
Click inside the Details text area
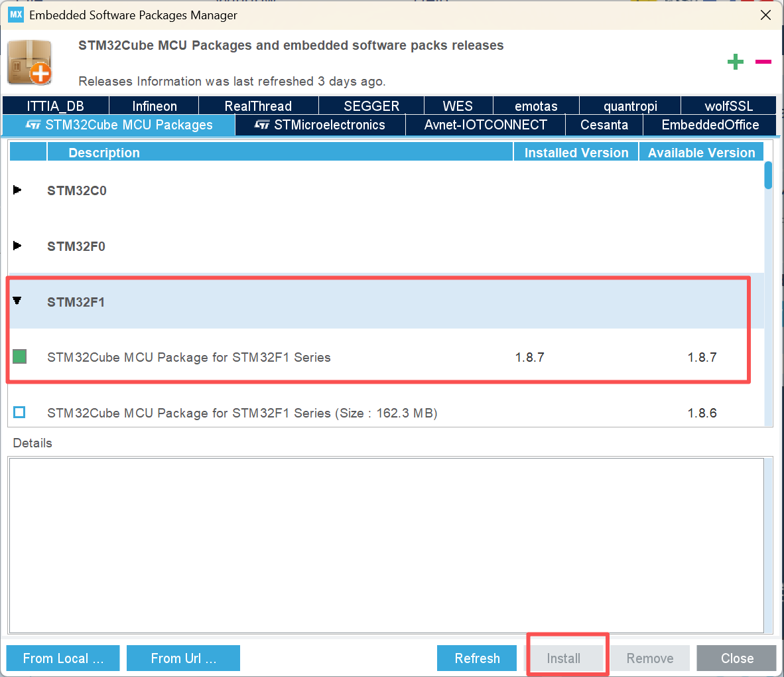click(386, 546)
